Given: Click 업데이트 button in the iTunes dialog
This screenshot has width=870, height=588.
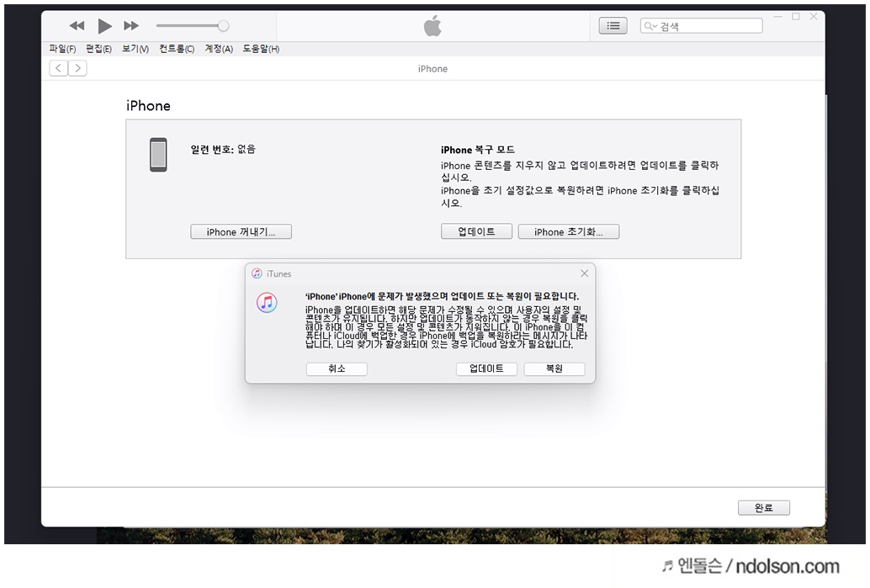Looking at the screenshot, I should point(486,369).
